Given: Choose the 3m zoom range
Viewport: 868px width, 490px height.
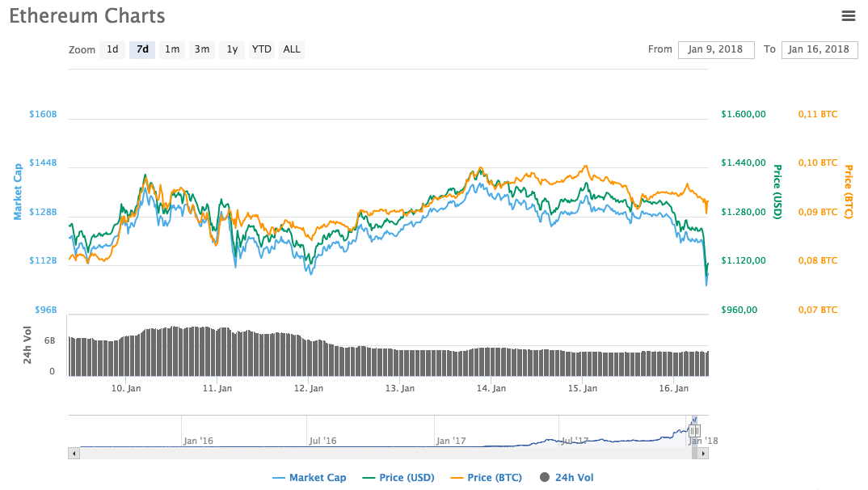Looking at the screenshot, I should click(202, 49).
